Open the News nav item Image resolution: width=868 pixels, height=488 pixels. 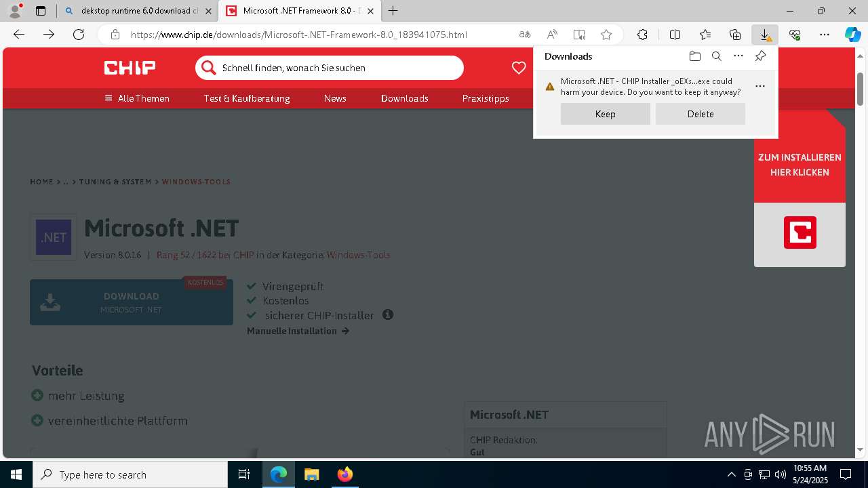pyautogui.click(x=335, y=98)
